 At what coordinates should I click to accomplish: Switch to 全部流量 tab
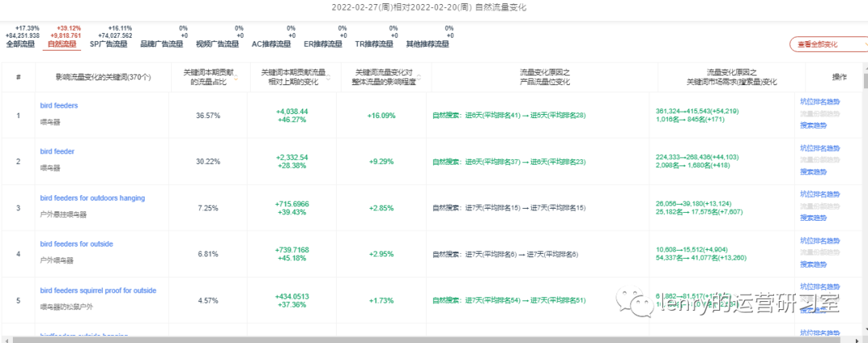[20, 44]
